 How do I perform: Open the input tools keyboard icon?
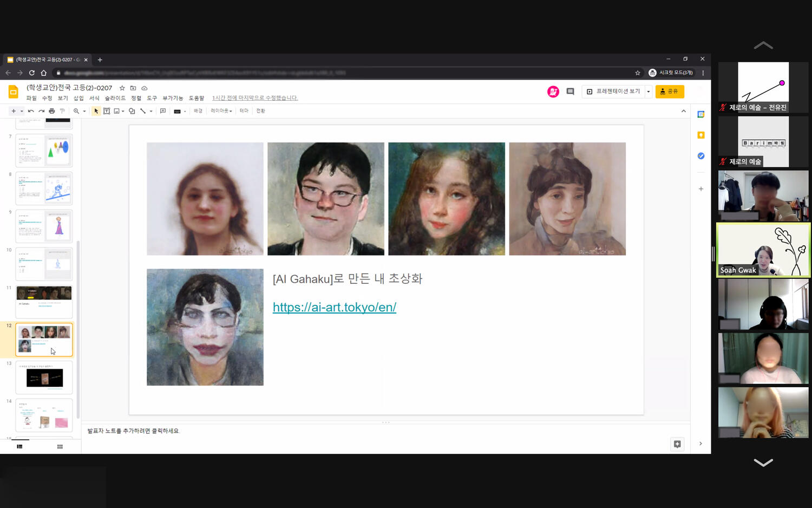[177, 111]
